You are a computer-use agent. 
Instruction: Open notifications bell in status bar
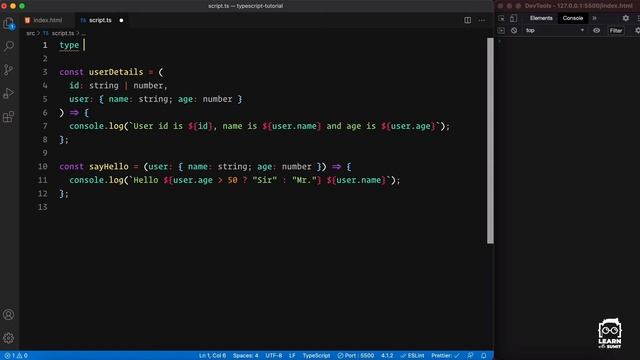pos(484,356)
